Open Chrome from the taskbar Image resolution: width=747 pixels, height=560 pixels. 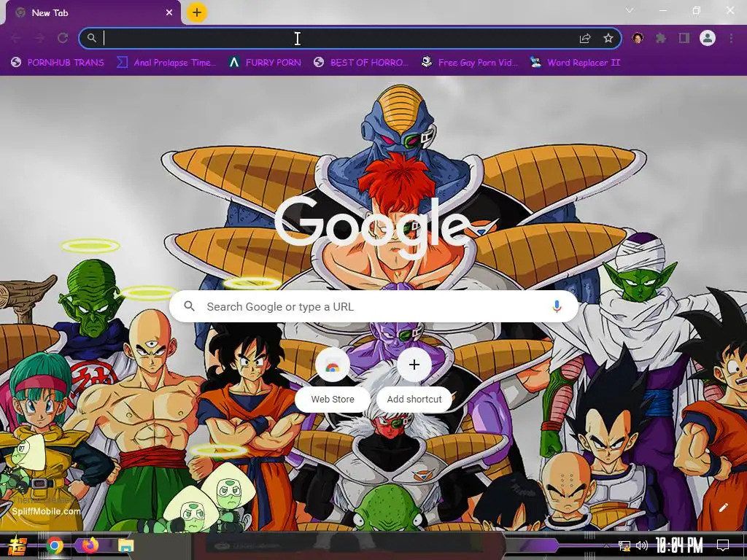55,545
